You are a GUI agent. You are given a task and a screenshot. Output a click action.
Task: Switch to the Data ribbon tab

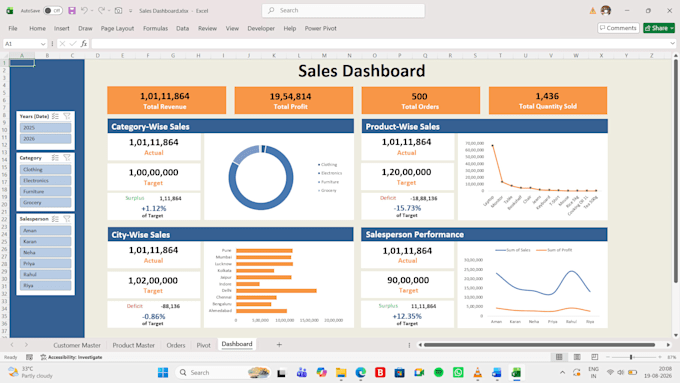coord(182,28)
